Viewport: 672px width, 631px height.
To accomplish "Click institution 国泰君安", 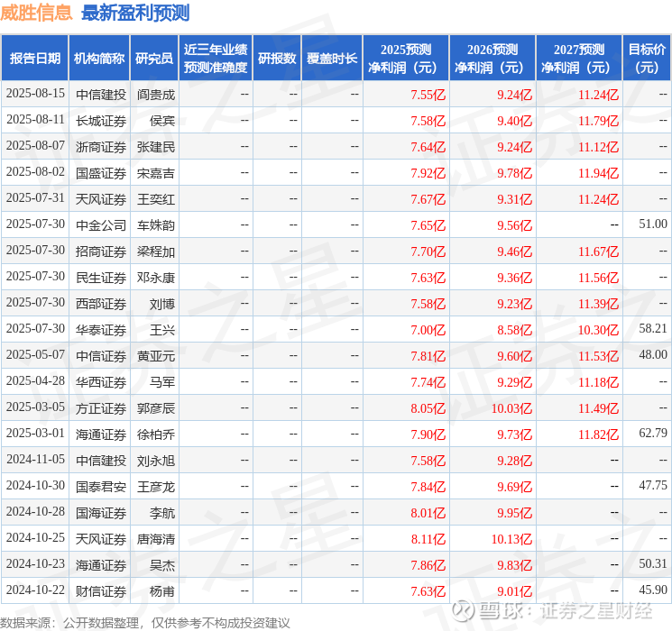I will [x=101, y=487].
